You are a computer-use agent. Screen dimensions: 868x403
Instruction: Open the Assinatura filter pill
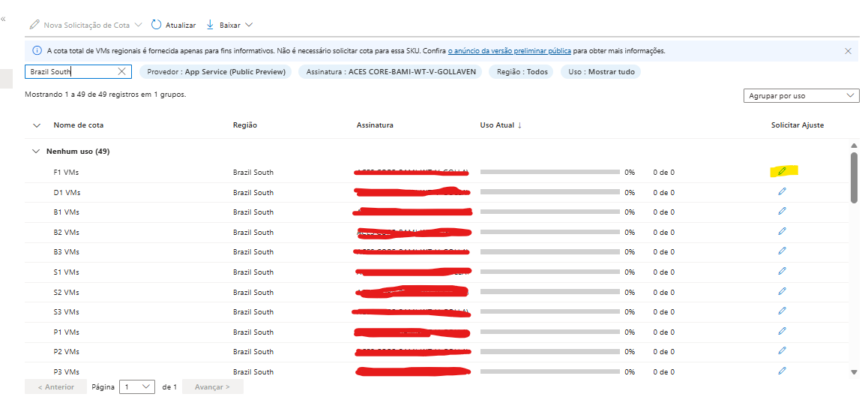(x=391, y=72)
